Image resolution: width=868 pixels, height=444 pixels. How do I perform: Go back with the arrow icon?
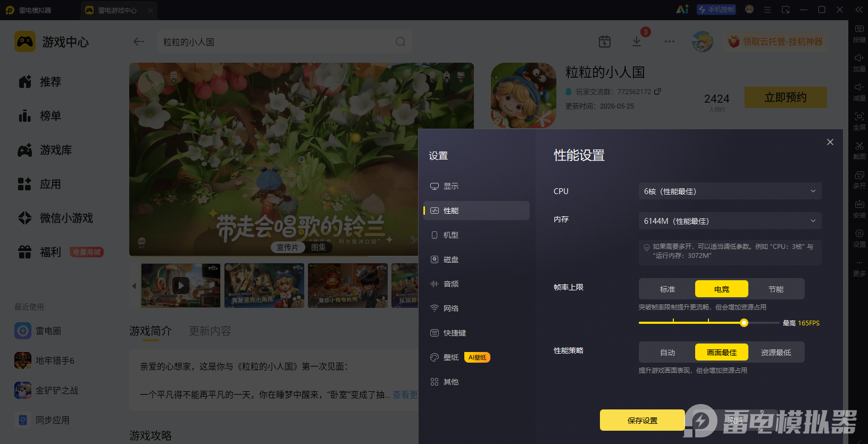coord(139,41)
